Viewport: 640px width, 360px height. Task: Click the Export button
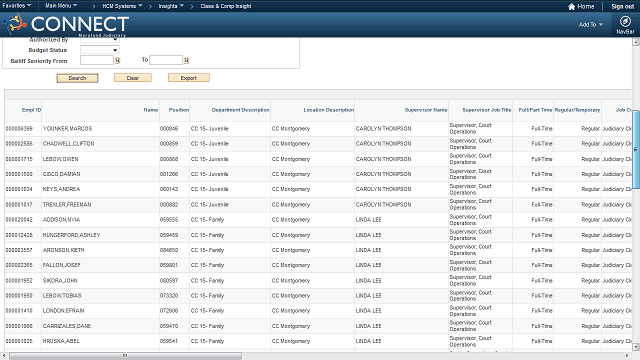(x=189, y=78)
